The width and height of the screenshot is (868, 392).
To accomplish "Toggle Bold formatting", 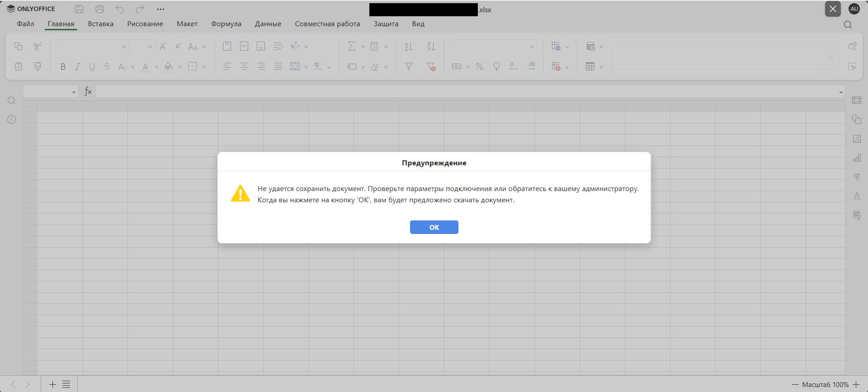I will [63, 67].
